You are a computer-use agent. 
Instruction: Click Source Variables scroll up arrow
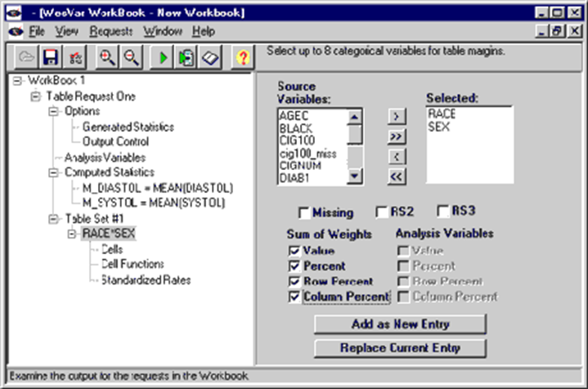354,117
